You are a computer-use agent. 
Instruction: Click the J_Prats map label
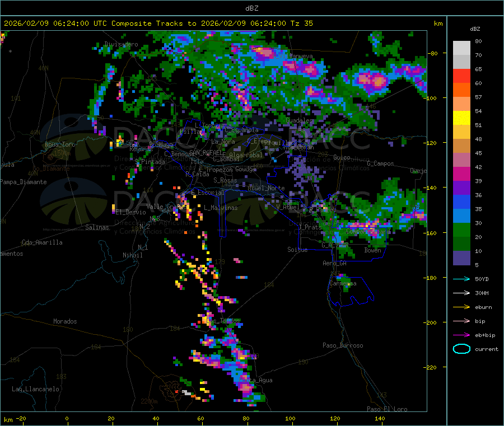[309, 227]
